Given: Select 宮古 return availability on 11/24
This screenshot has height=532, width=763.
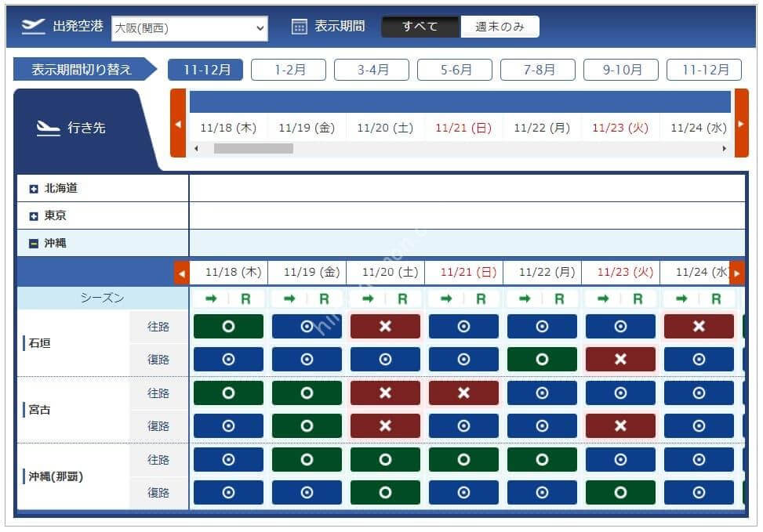Looking at the screenshot, I should [x=699, y=426].
